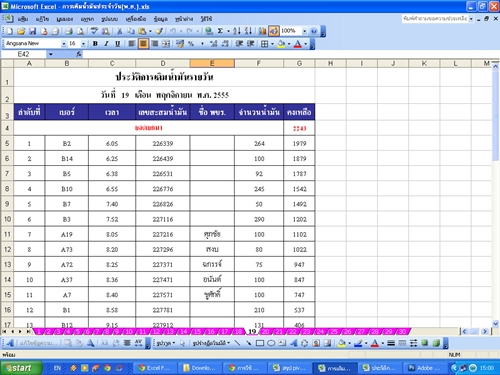Select the Oval tool in Drawing toolbar
The height and width of the screenshot is (375, 500).
[271, 343]
